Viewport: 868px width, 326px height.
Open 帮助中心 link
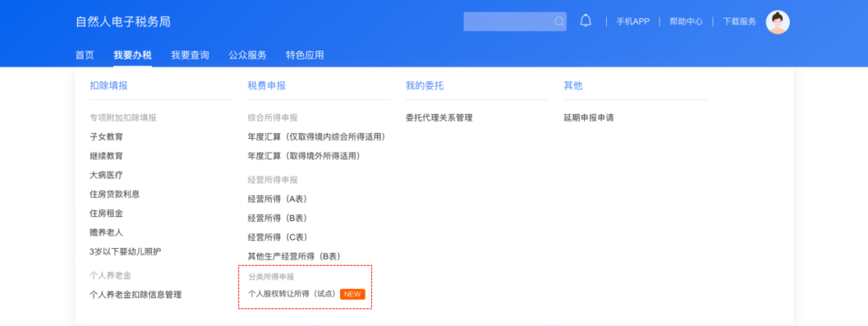(x=686, y=22)
